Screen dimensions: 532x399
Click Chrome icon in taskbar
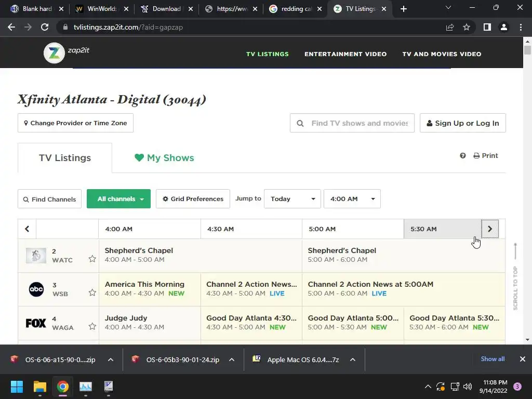(x=63, y=387)
